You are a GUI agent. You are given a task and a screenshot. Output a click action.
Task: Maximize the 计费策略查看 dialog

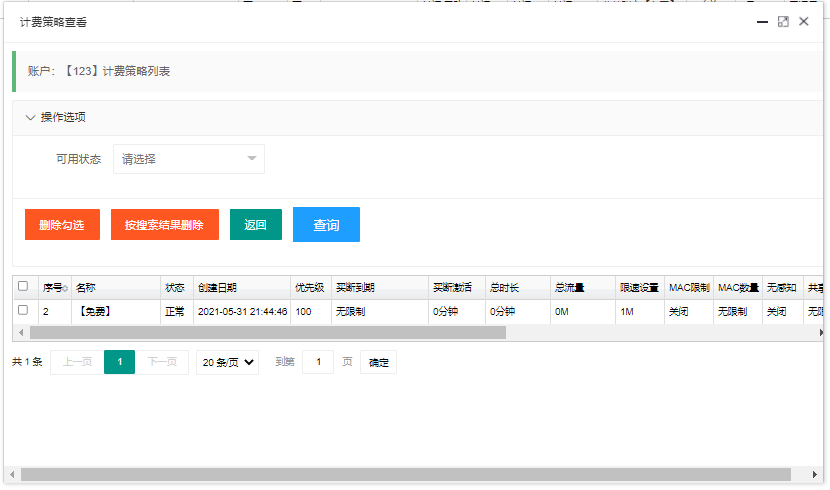click(x=783, y=22)
